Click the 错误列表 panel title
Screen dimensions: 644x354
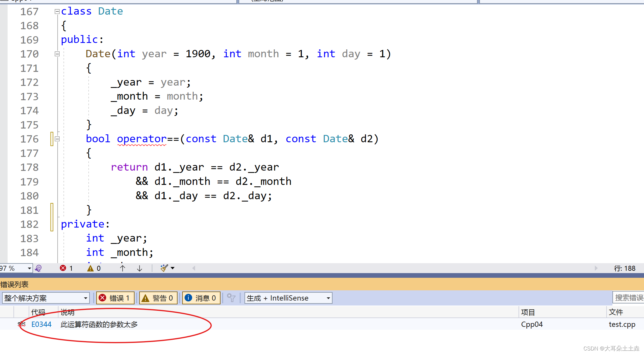tap(14, 284)
